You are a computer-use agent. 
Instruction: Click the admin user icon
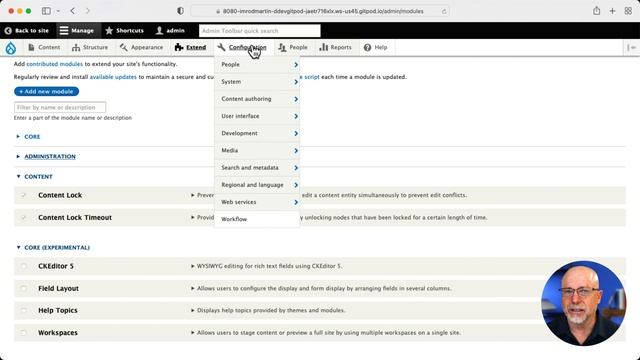click(x=159, y=31)
